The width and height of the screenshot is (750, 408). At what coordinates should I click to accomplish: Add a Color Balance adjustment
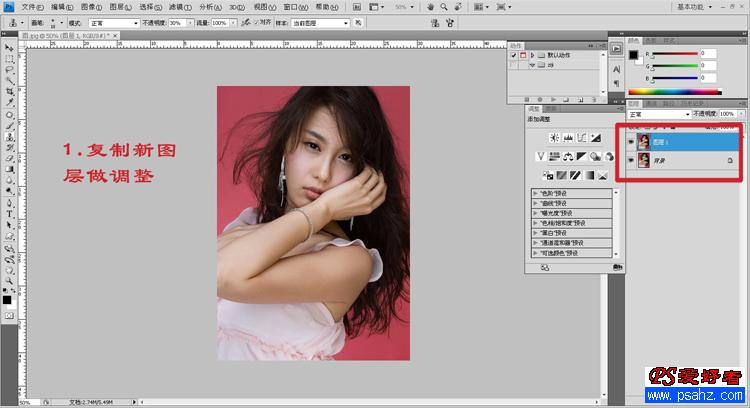pos(567,156)
